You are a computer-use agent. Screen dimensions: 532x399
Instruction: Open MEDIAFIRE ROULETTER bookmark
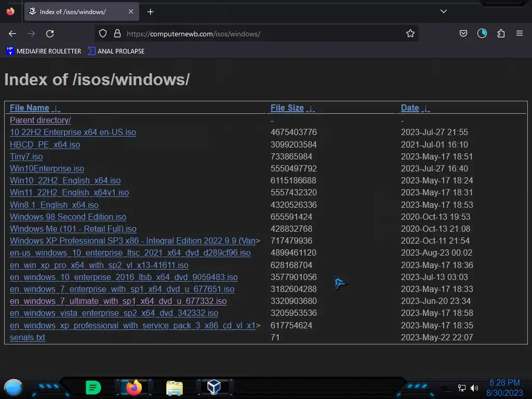(44, 51)
